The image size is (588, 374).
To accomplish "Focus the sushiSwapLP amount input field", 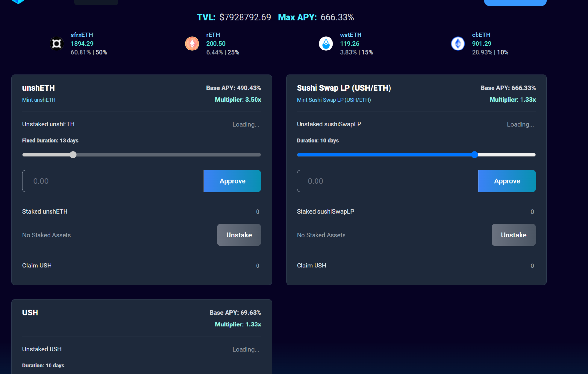I will [x=387, y=181].
